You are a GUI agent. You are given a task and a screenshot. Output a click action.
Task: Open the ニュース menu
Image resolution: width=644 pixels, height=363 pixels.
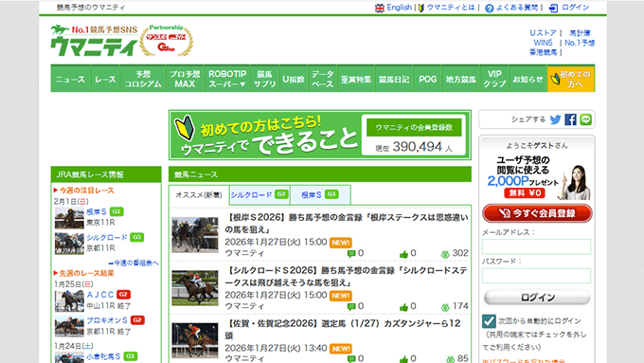[x=70, y=79]
